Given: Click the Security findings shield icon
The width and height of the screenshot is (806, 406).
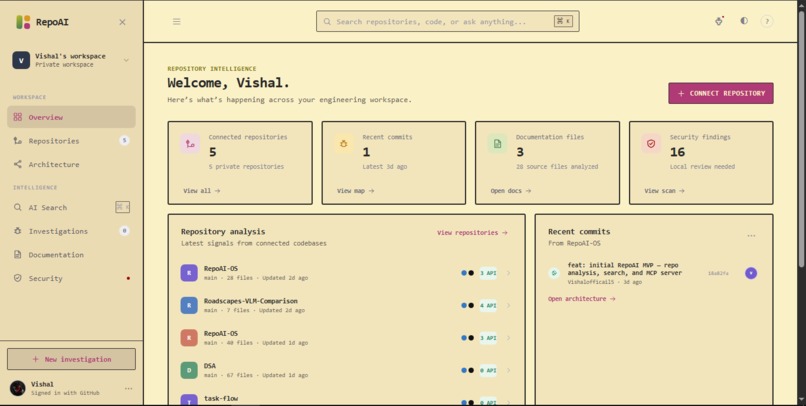Looking at the screenshot, I should [x=651, y=144].
